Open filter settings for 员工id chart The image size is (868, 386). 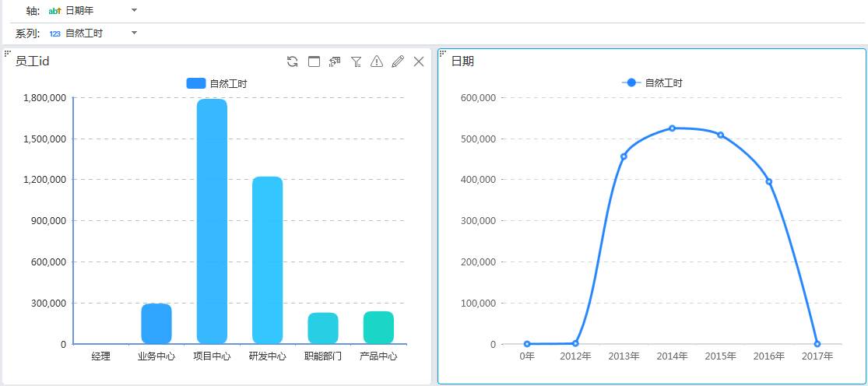356,61
